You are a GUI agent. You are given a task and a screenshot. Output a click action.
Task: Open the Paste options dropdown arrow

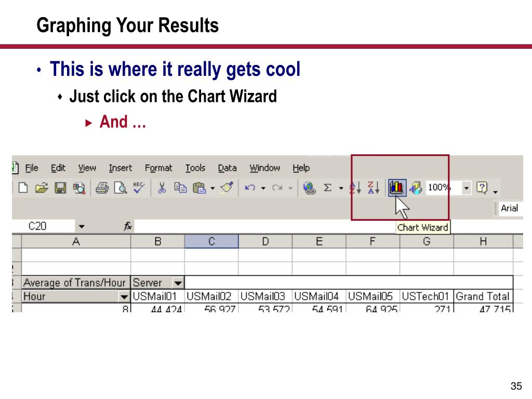pos(212,188)
